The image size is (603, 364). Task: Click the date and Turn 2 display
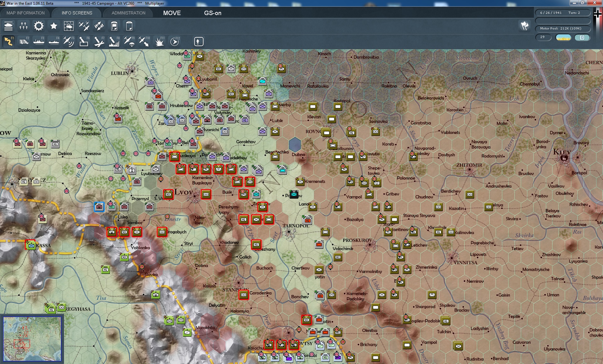[563, 13]
